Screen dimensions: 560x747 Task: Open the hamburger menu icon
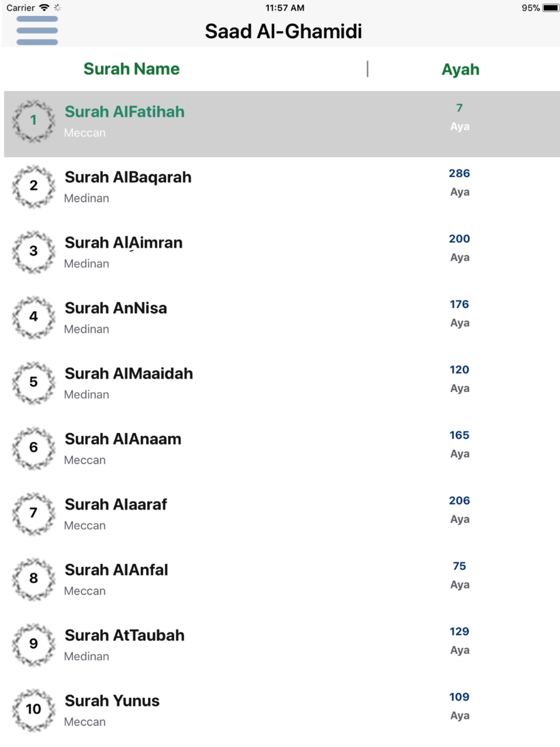[x=37, y=31]
